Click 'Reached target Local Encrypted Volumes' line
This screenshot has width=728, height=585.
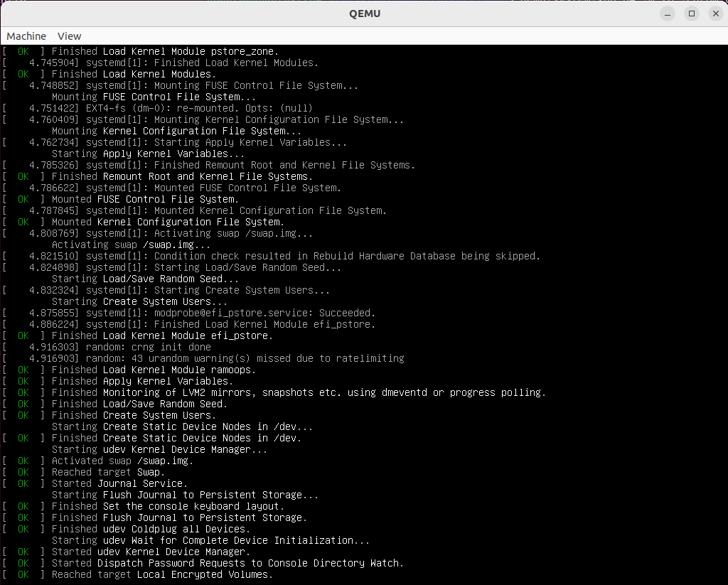click(x=162, y=574)
